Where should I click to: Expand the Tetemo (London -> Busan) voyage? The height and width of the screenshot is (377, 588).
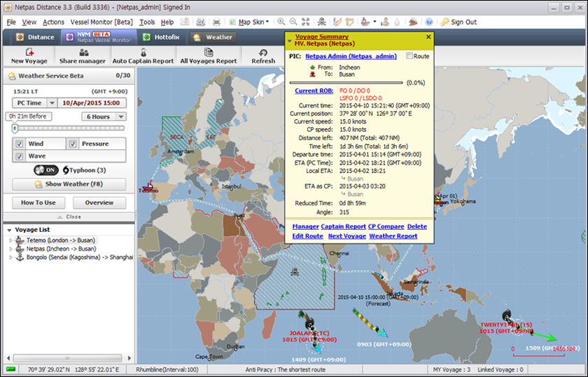pyautogui.click(x=10, y=240)
